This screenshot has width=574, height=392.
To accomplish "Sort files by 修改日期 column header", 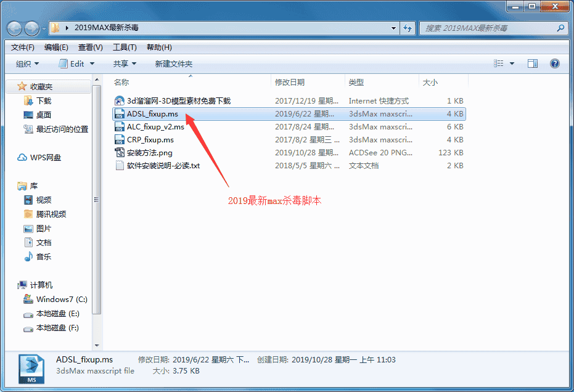I will [x=290, y=82].
